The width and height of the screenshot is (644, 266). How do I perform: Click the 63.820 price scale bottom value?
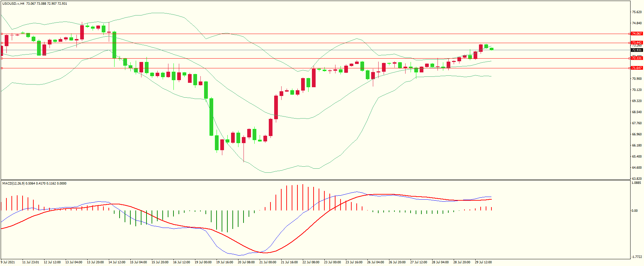tap(637, 179)
